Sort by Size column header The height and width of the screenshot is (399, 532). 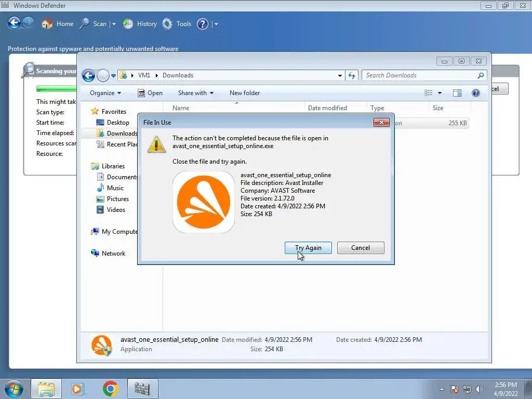pyautogui.click(x=450, y=108)
